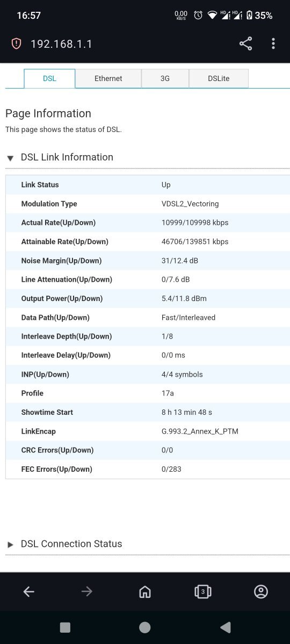Tap the site security warning shield icon
This screenshot has width=290, height=644.
point(17,44)
